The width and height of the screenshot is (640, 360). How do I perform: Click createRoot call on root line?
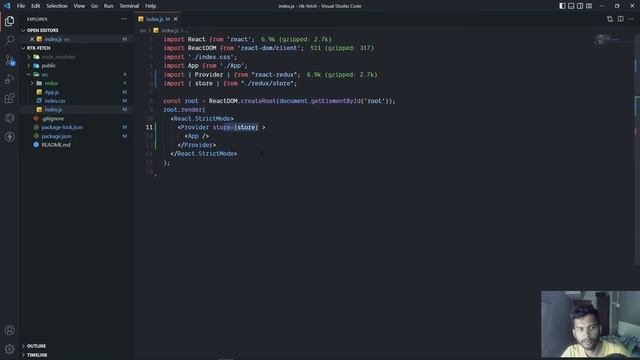pyautogui.click(x=258, y=101)
